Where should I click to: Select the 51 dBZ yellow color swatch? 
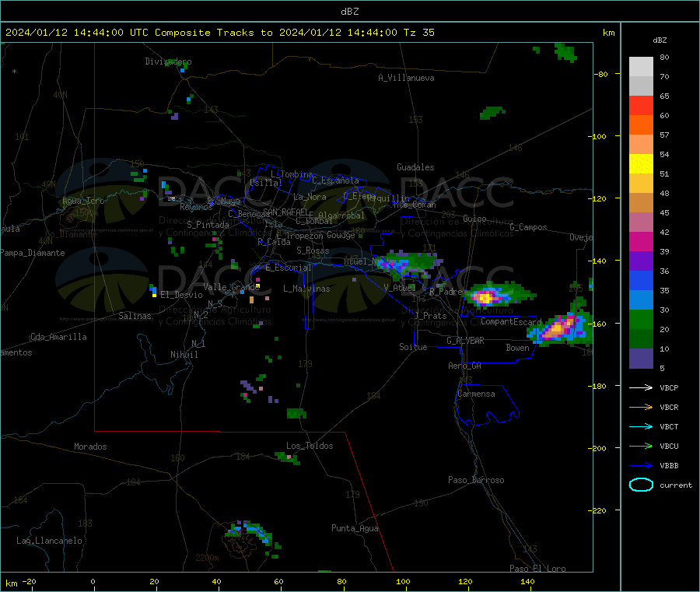(x=641, y=164)
